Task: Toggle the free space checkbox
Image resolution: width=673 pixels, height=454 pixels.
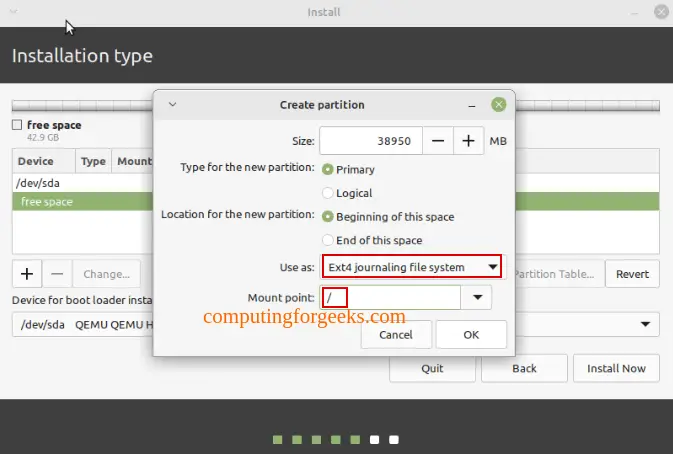Action: point(17,125)
